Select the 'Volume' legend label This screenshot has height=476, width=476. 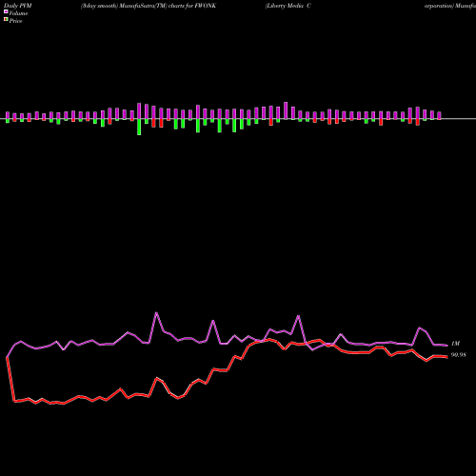(18, 13)
